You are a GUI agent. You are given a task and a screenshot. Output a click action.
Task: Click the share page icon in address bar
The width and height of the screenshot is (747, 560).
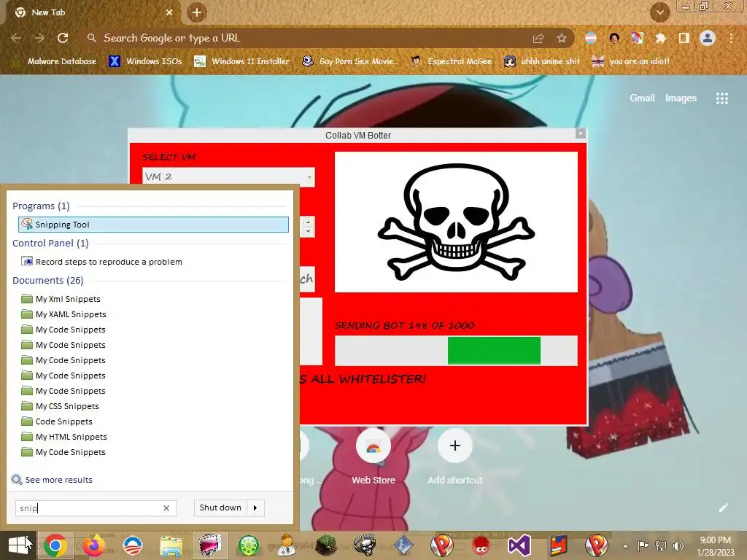(x=538, y=38)
